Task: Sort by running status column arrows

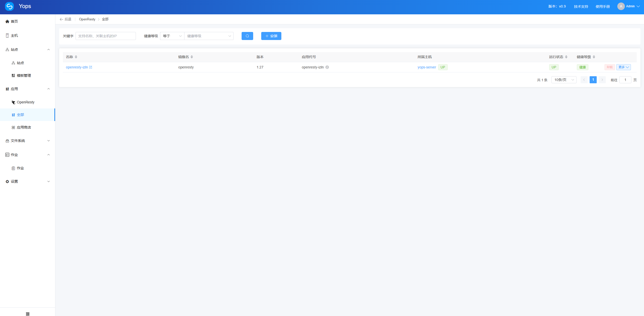Action: (566, 57)
